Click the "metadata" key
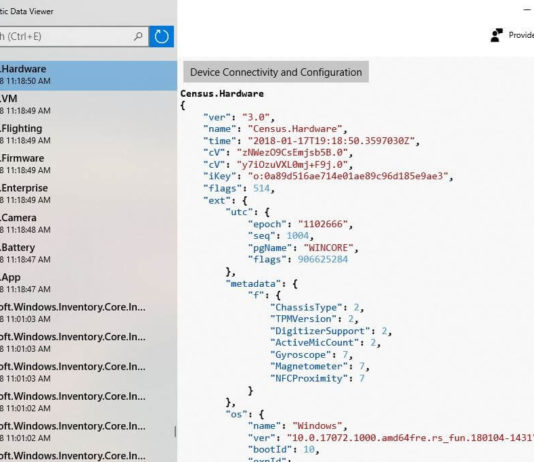The image size is (534, 462). (x=253, y=284)
